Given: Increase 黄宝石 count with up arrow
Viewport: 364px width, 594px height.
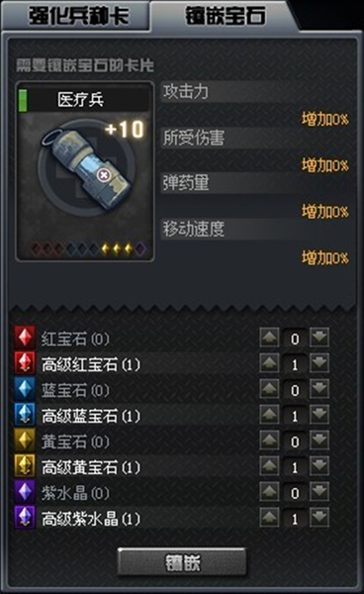Looking at the screenshot, I should point(269,441).
